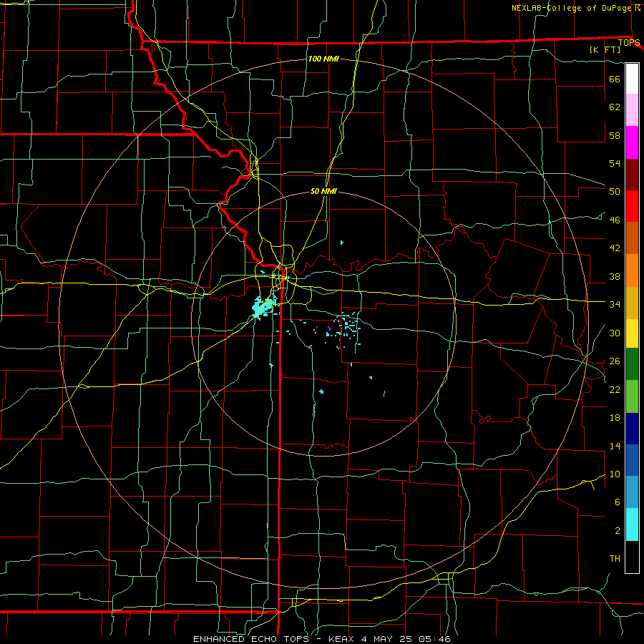Click the magenta swatch near 58
Image resolution: width=644 pixels, height=644 pixels.
632,142
